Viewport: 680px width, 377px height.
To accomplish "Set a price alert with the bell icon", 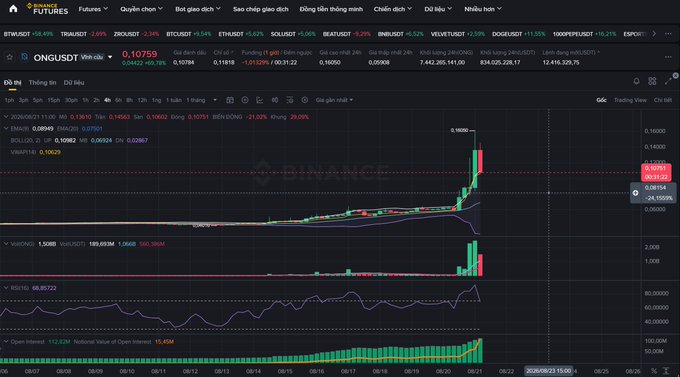I will (x=636, y=81).
